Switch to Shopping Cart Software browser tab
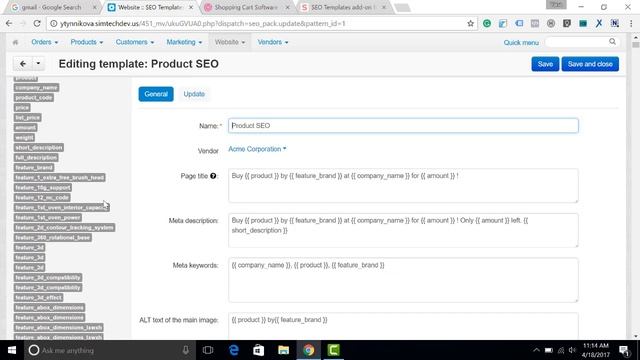The width and height of the screenshot is (640, 360). [x=246, y=7]
